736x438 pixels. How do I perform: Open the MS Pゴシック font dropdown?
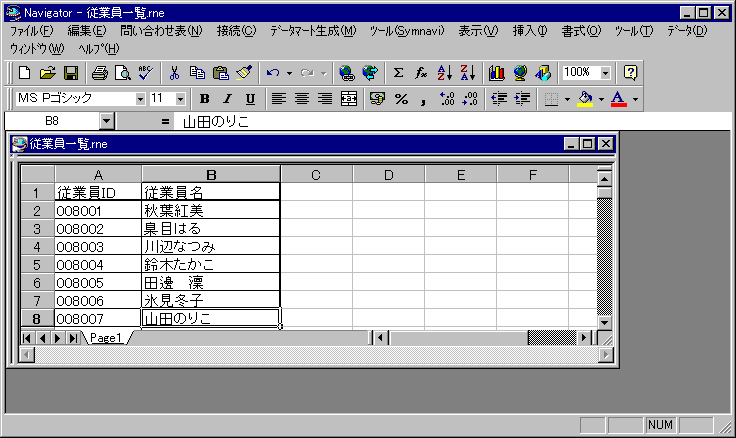(x=140, y=99)
